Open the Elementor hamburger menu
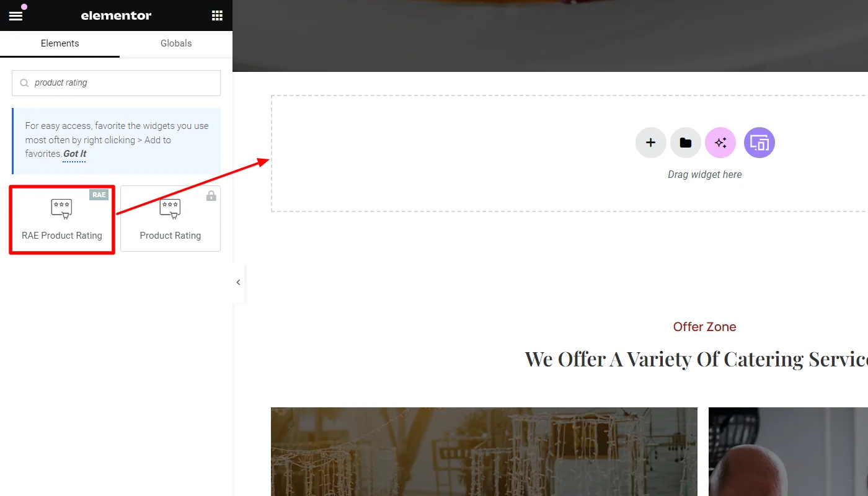The width and height of the screenshot is (868, 496). tap(15, 15)
